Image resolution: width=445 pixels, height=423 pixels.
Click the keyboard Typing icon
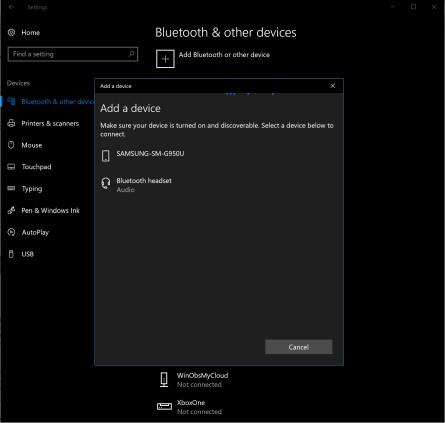[x=11, y=188]
